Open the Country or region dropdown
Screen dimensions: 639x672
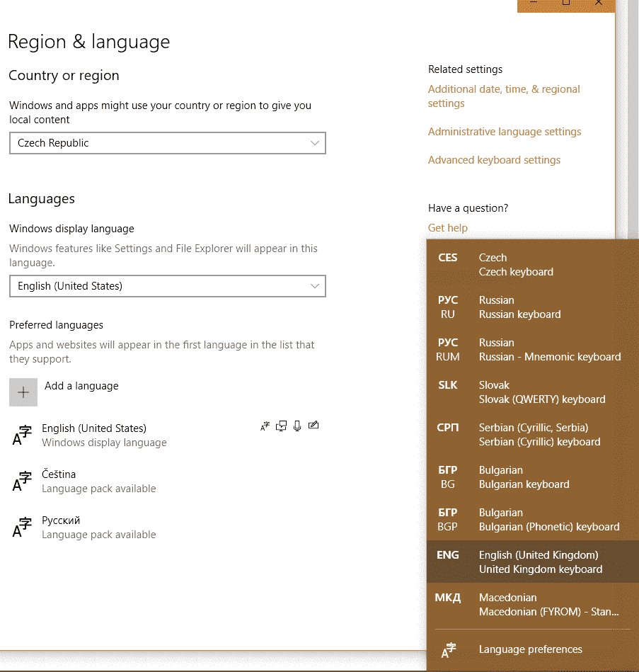168,143
